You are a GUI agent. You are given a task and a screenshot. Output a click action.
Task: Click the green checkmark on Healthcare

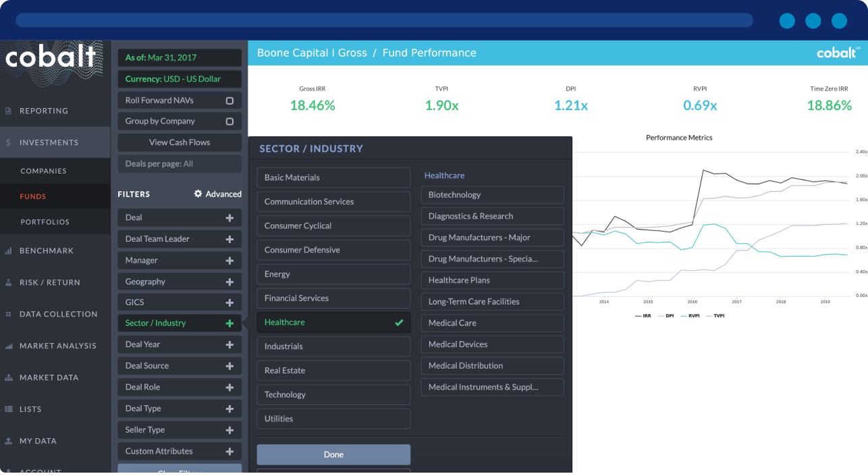tap(399, 323)
